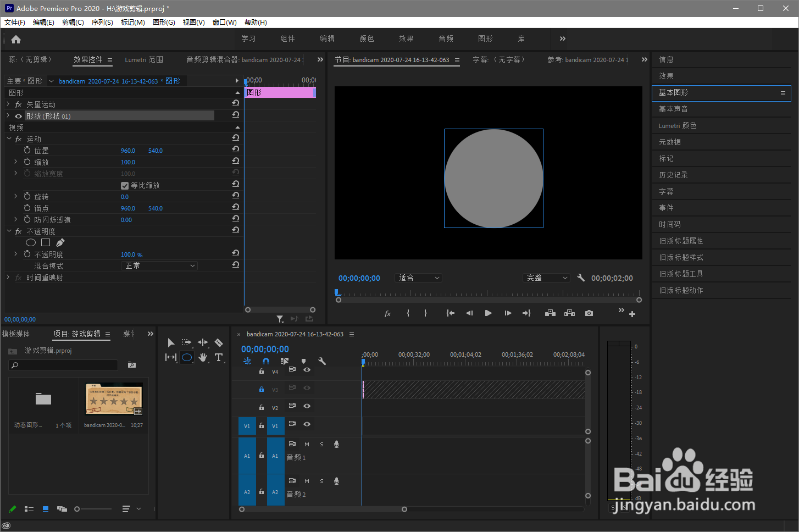The width and height of the screenshot is (799, 532).
Task: Collapse the 运动 effect
Action: [x=9, y=138]
